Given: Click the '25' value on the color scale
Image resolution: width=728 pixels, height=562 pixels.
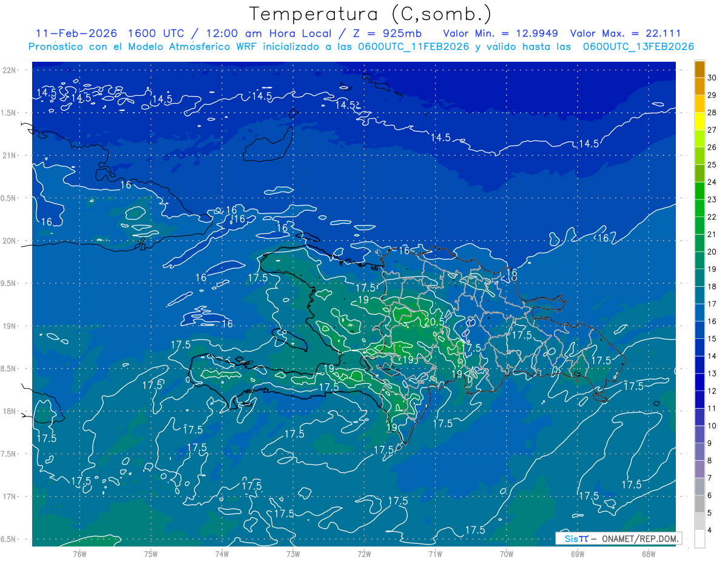Looking at the screenshot, I should (712, 165).
